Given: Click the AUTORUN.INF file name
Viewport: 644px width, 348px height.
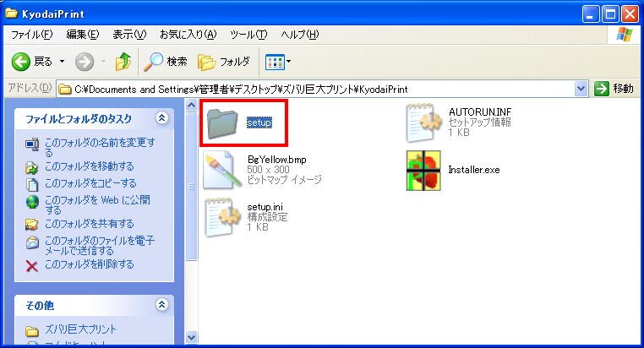Looking at the screenshot, I should [x=480, y=112].
